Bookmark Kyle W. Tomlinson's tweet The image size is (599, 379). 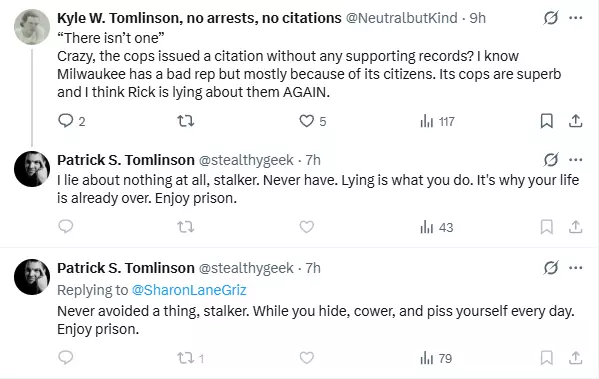tap(547, 121)
